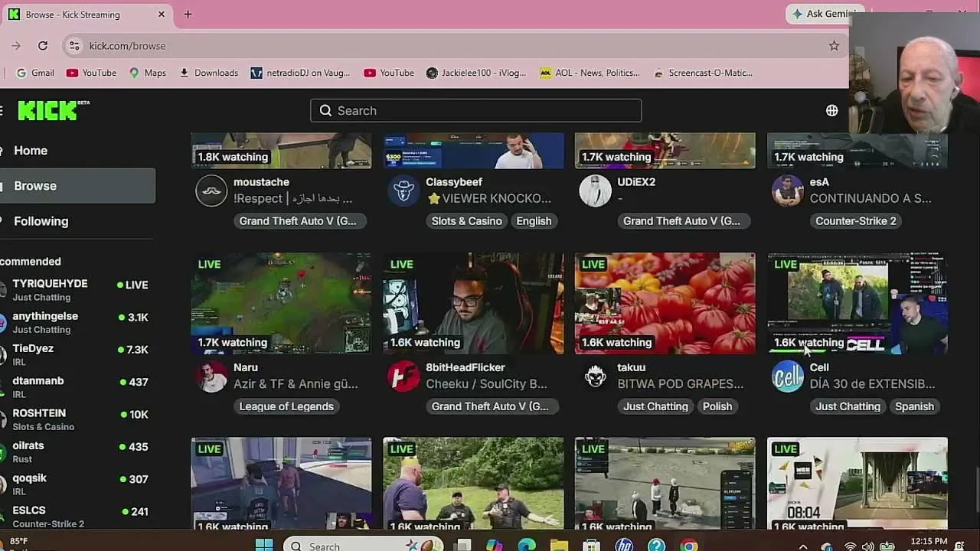Select Polish language tag under takuu

717,406
